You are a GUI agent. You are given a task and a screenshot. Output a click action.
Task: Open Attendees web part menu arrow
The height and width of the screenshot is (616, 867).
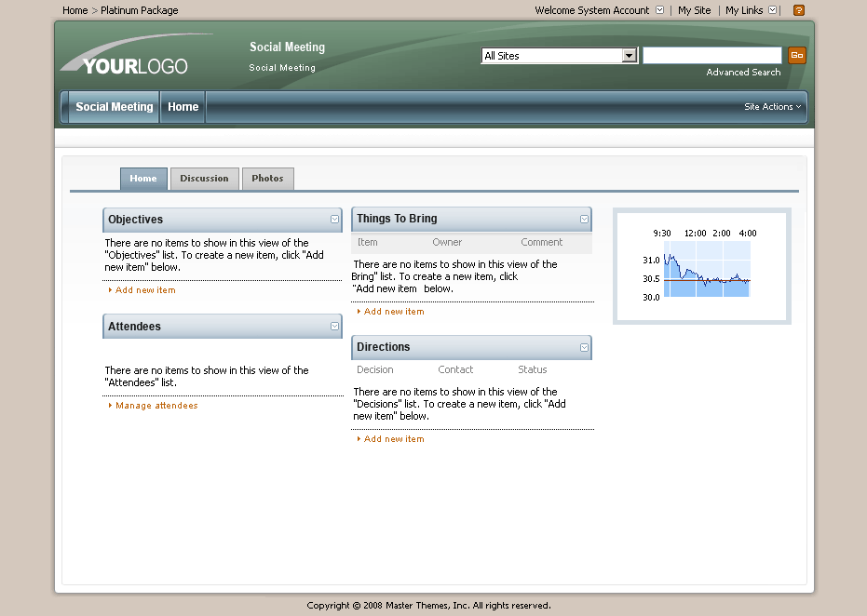335,327
